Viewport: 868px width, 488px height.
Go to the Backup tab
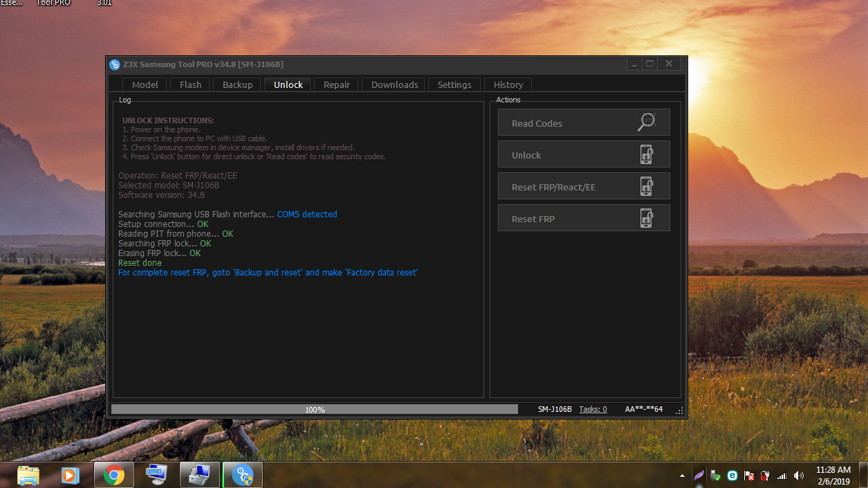pyautogui.click(x=237, y=84)
